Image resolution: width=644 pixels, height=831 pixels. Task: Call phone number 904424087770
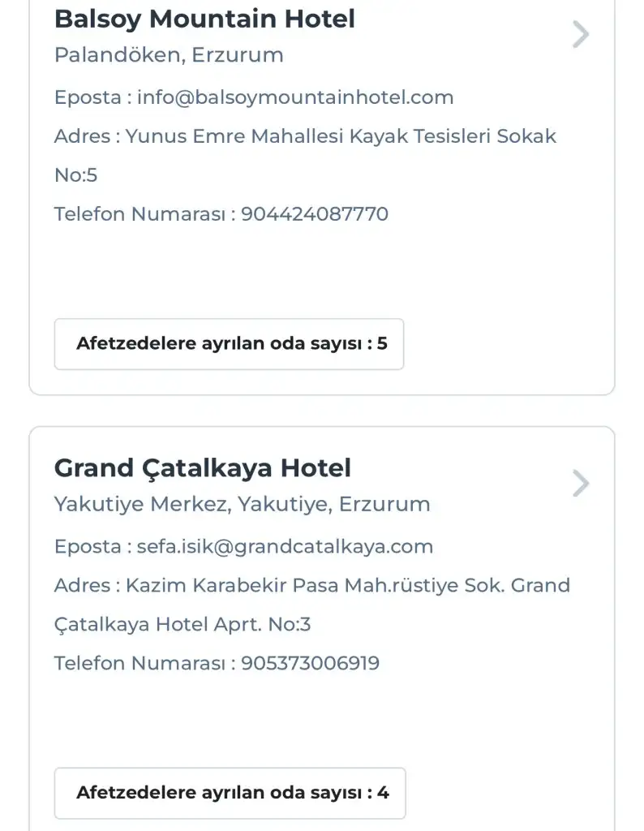point(315,215)
